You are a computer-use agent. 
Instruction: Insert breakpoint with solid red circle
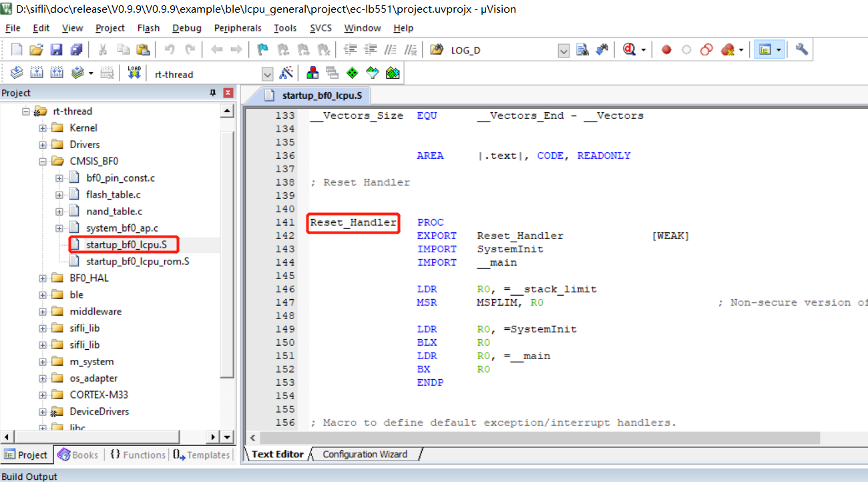click(x=666, y=50)
